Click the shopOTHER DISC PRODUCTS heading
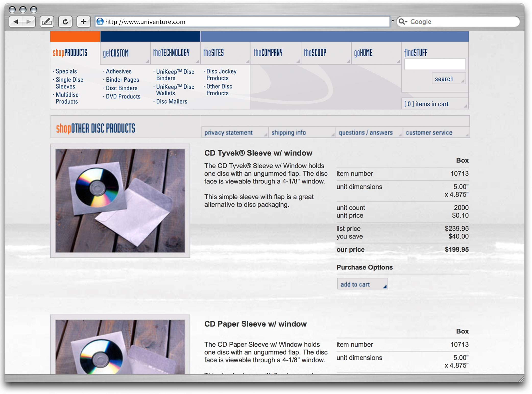The width and height of the screenshot is (532, 394). click(95, 128)
